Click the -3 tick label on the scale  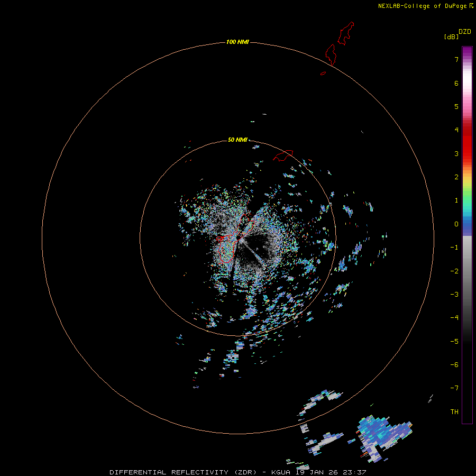click(x=454, y=295)
